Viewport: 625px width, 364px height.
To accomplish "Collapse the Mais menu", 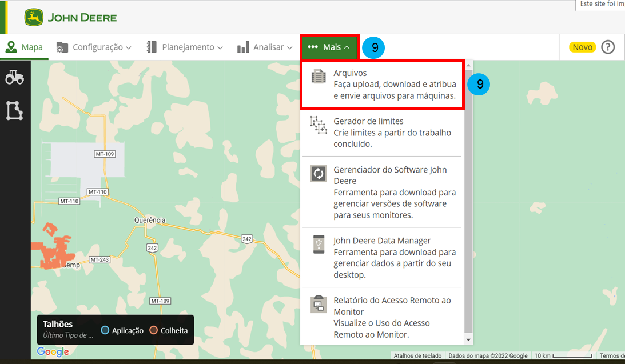I will (x=329, y=47).
